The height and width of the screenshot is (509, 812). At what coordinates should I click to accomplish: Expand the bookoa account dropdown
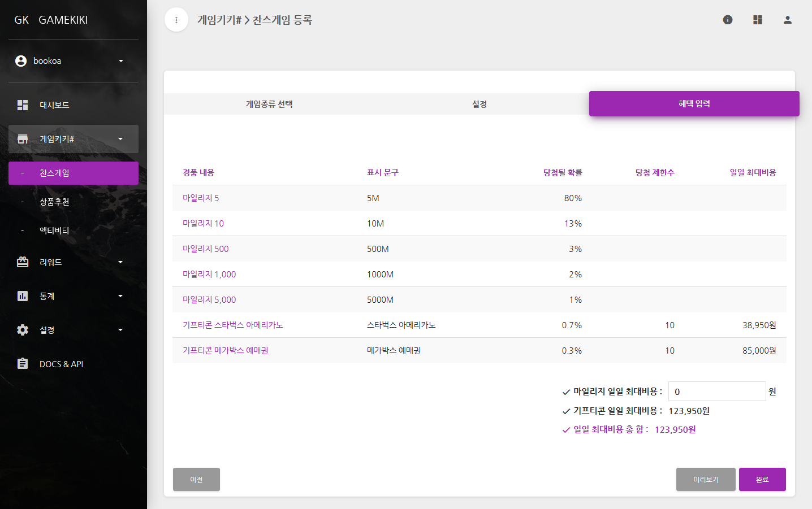120,61
